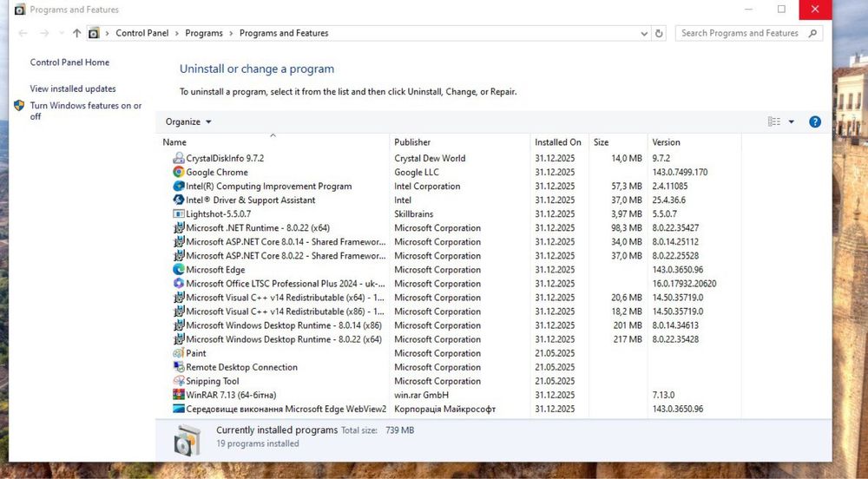Click the Search Programs and Features field
Image resolution: width=868 pixels, height=479 pixels.
[749, 33]
